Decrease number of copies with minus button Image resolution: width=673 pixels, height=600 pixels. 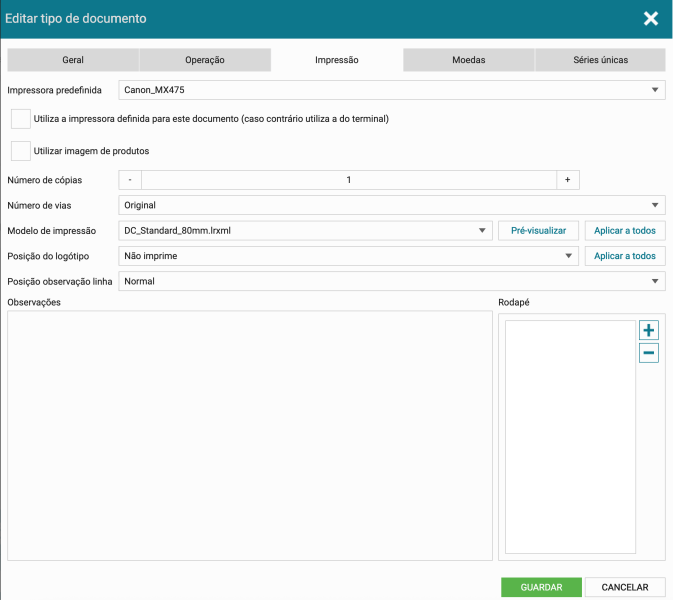130,180
